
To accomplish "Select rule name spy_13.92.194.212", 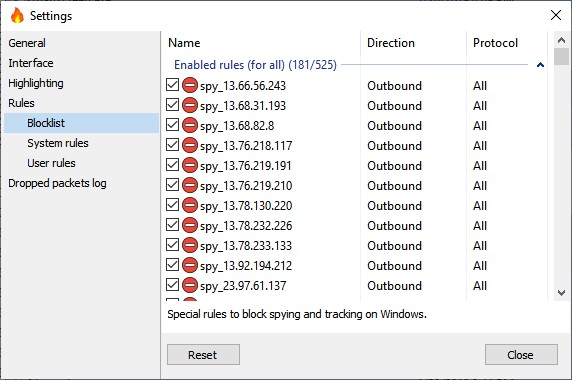I will (246, 266).
